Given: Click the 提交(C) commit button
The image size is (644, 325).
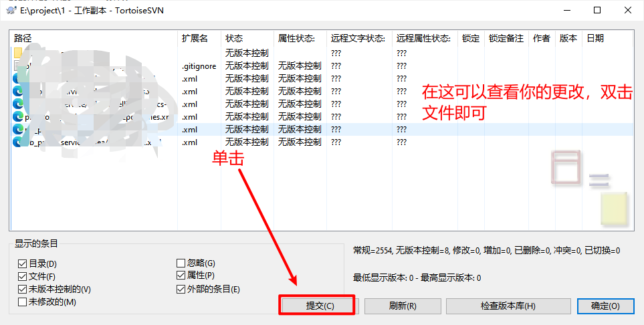Looking at the screenshot, I should [320, 306].
